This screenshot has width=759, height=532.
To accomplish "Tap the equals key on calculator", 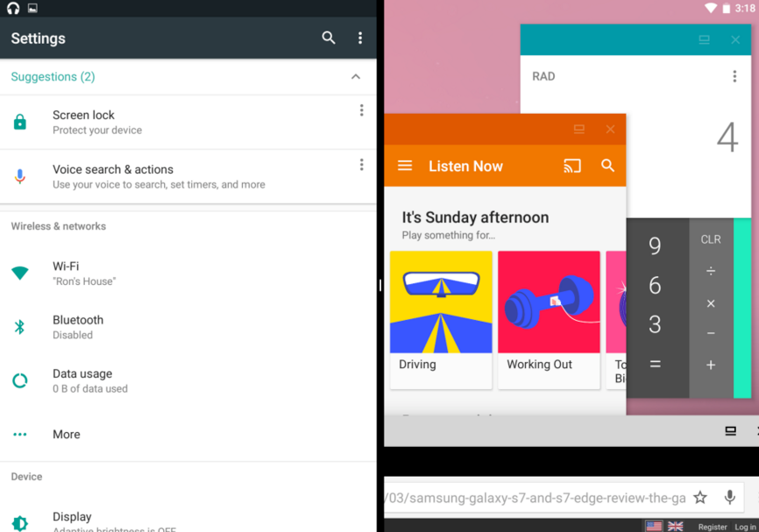I will click(x=655, y=364).
